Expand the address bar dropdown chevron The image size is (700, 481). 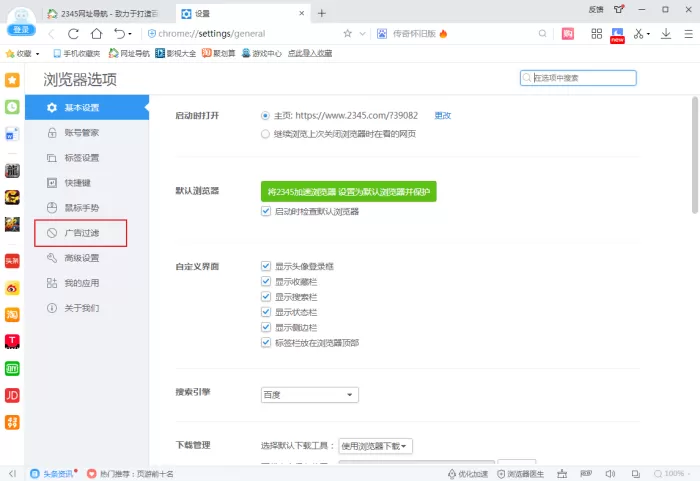click(x=362, y=33)
